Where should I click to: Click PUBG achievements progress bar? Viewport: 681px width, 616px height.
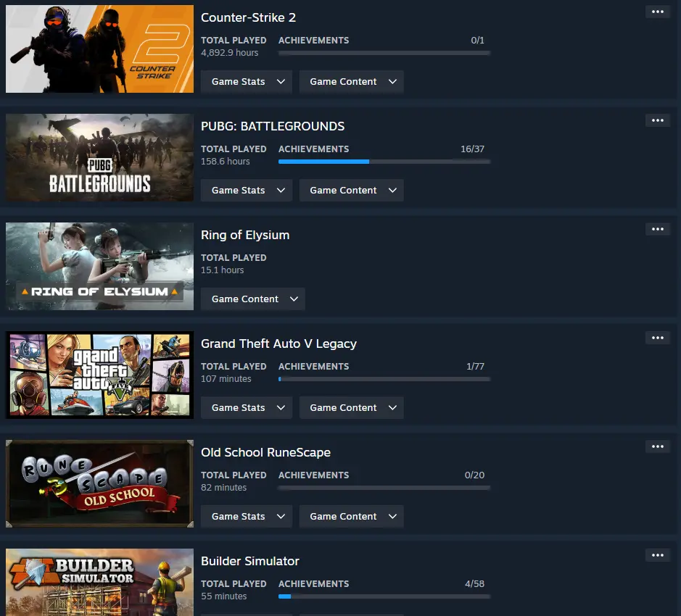pos(384,162)
